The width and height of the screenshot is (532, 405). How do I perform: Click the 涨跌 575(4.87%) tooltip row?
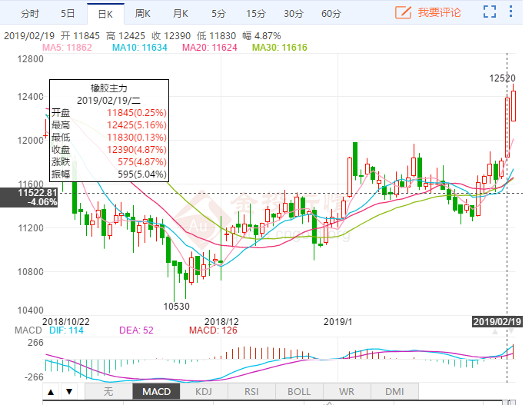109,162
